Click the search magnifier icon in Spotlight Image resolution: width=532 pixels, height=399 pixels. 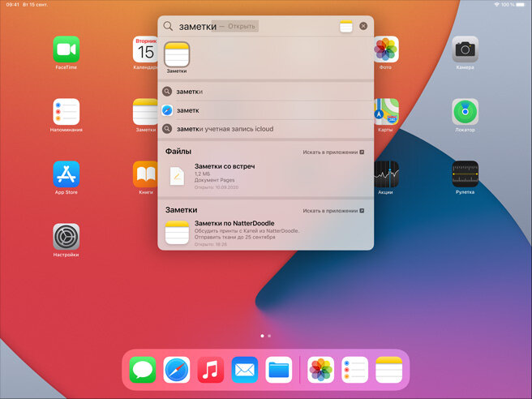pos(168,26)
